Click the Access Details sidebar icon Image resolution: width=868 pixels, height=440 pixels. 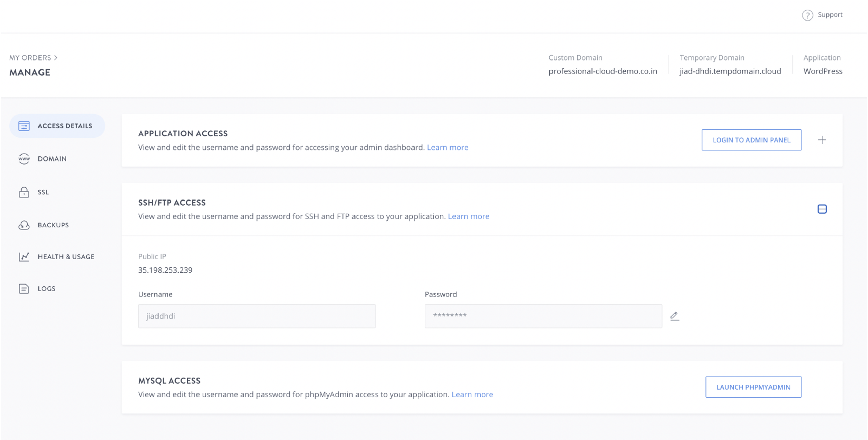pyautogui.click(x=24, y=126)
